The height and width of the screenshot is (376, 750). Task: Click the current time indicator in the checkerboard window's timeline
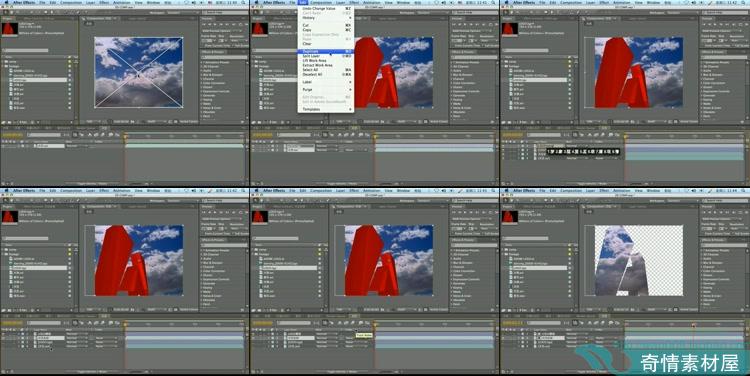[x=694, y=325]
